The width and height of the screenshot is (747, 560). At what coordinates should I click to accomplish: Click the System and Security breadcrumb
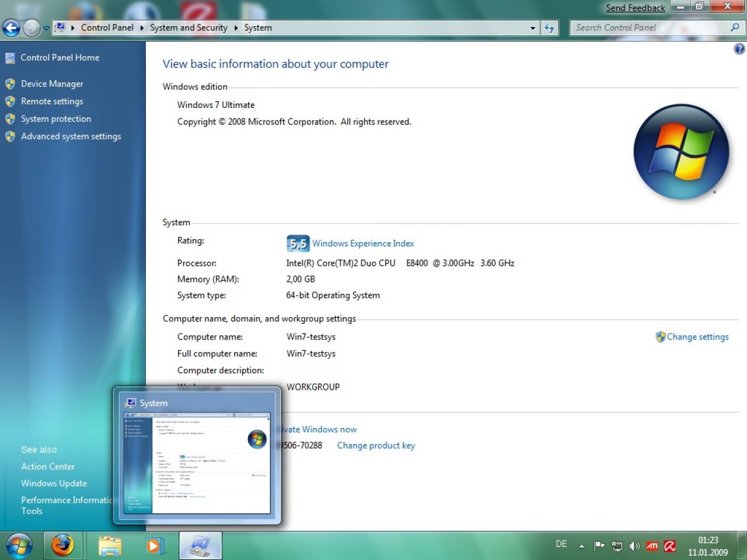point(189,27)
